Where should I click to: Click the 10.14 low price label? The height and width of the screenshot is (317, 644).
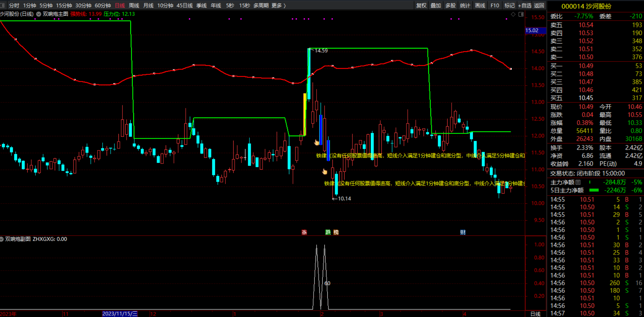pos(344,199)
